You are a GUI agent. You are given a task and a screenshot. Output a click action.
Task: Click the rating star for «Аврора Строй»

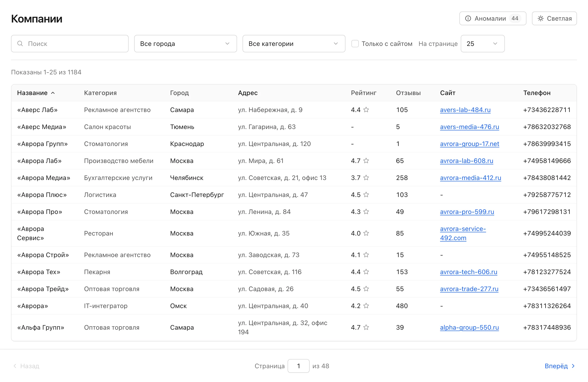[x=366, y=255]
